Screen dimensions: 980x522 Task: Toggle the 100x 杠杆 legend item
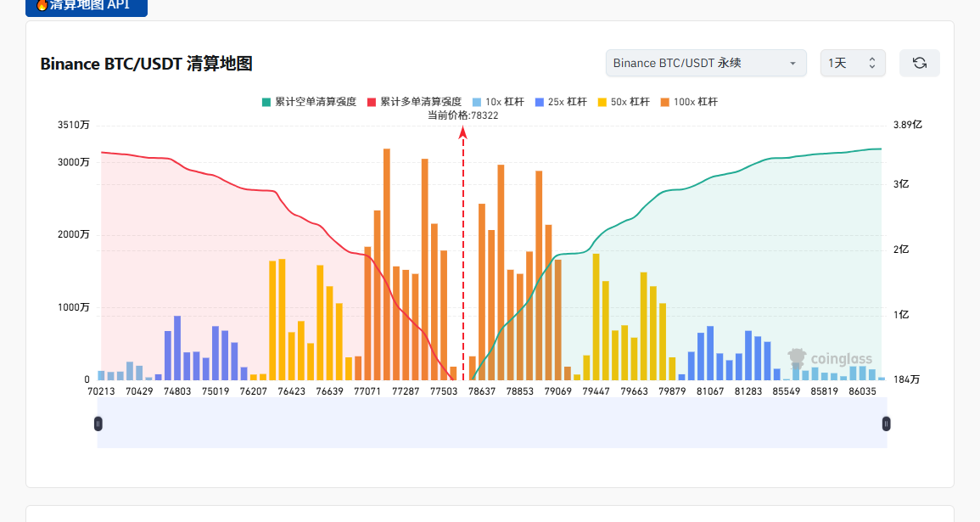689,102
